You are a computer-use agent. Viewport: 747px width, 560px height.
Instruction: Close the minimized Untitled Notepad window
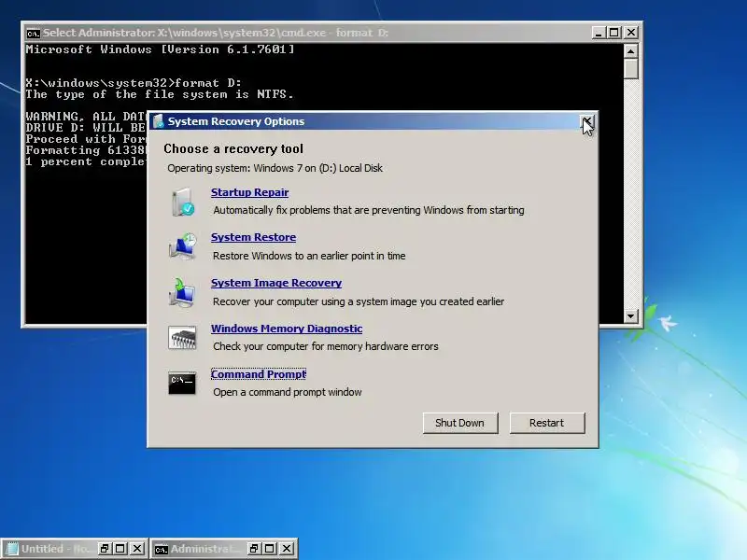coord(137,549)
